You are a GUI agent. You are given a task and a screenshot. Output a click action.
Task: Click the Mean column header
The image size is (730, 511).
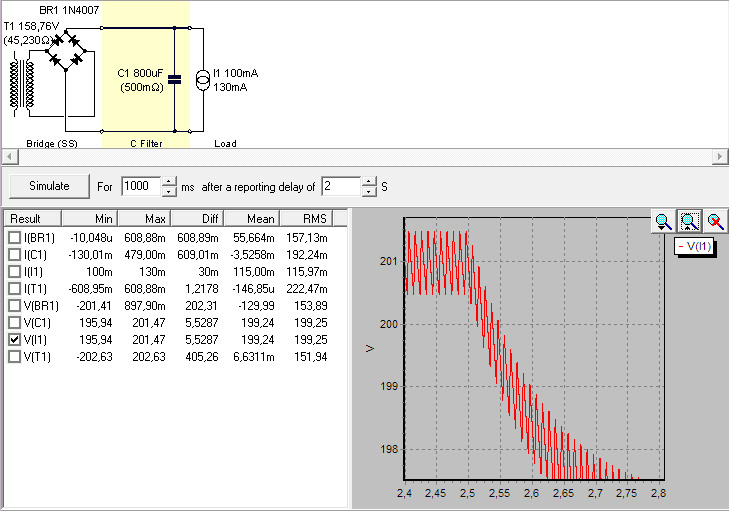coord(249,218)
